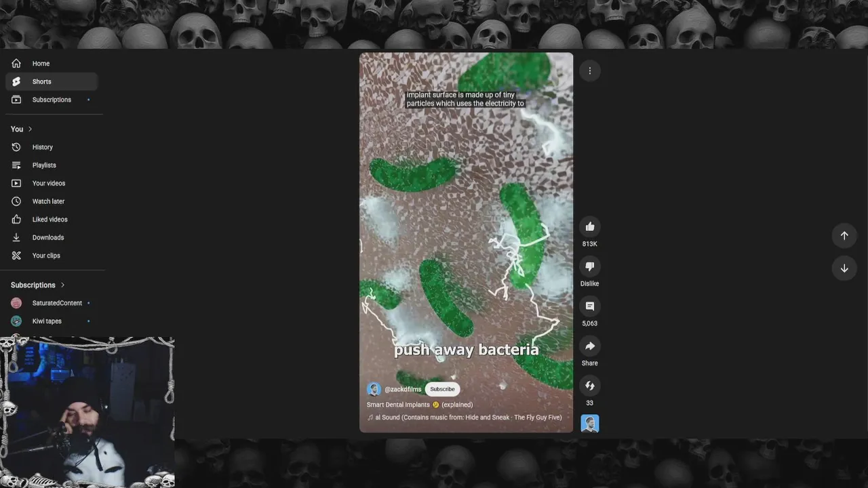Click the Shorts icon in sidebar
This screenshot has height=488, width=868.
pos(16,81)
